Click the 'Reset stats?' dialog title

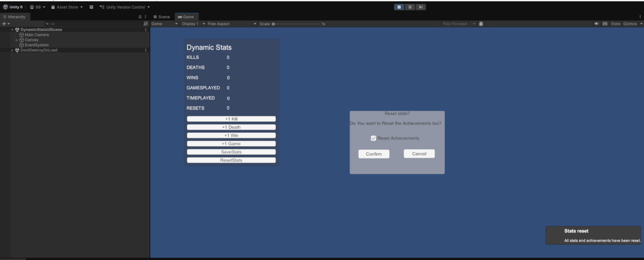point(397,114)
